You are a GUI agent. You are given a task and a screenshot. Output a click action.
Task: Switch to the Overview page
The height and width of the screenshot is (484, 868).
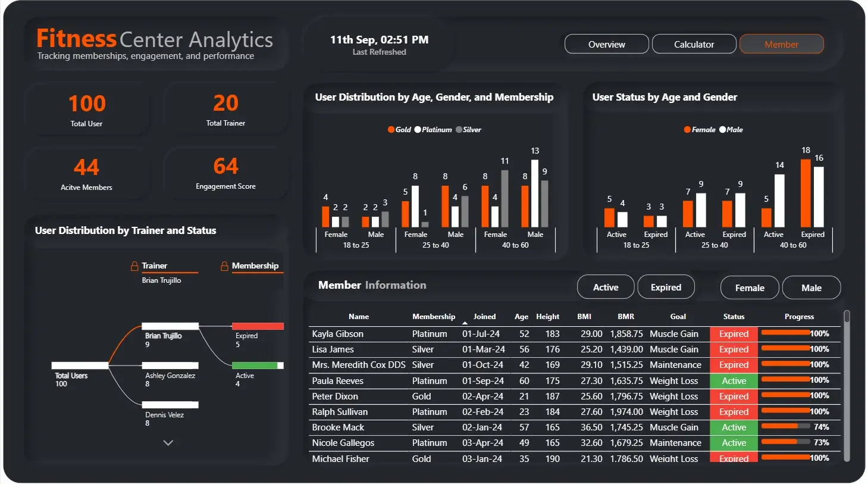606,45
